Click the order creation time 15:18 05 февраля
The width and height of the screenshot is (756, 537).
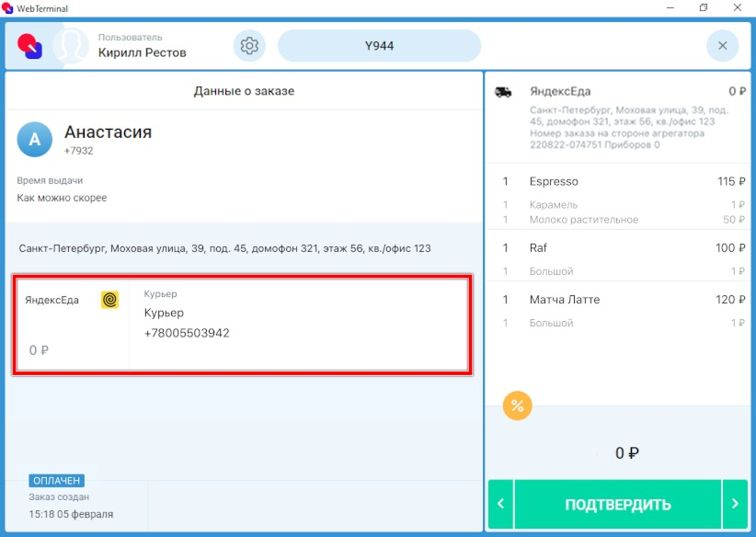point(71,514)
